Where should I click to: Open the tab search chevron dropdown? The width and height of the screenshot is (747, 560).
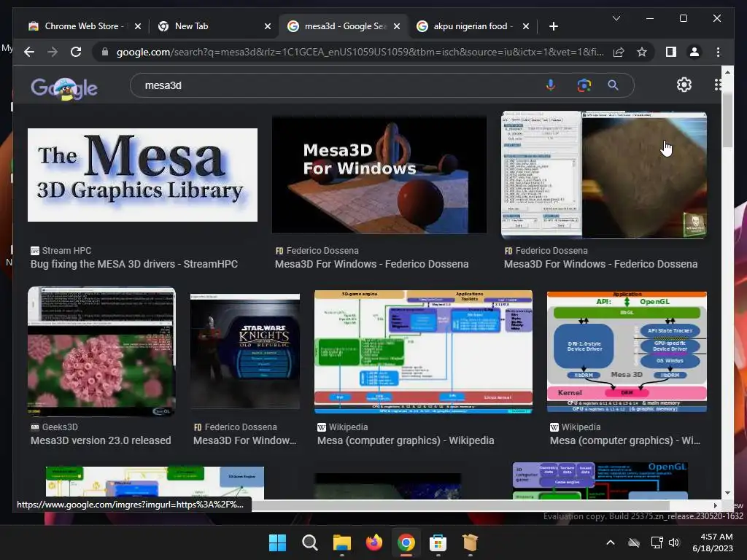click(616, 18)
